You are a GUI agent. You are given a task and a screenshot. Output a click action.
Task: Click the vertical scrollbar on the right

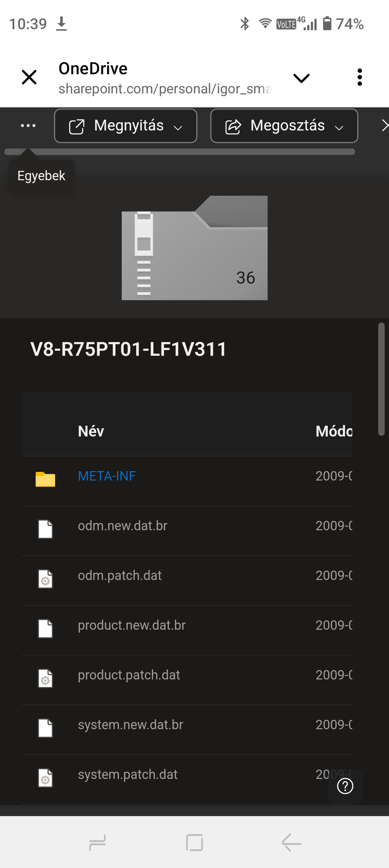pos(381,379)
